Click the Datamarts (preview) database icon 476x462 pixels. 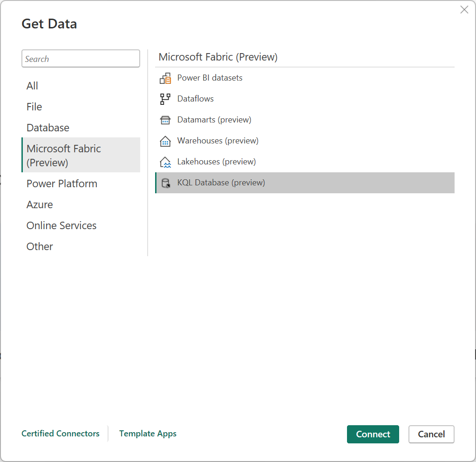tap(165, 120)
